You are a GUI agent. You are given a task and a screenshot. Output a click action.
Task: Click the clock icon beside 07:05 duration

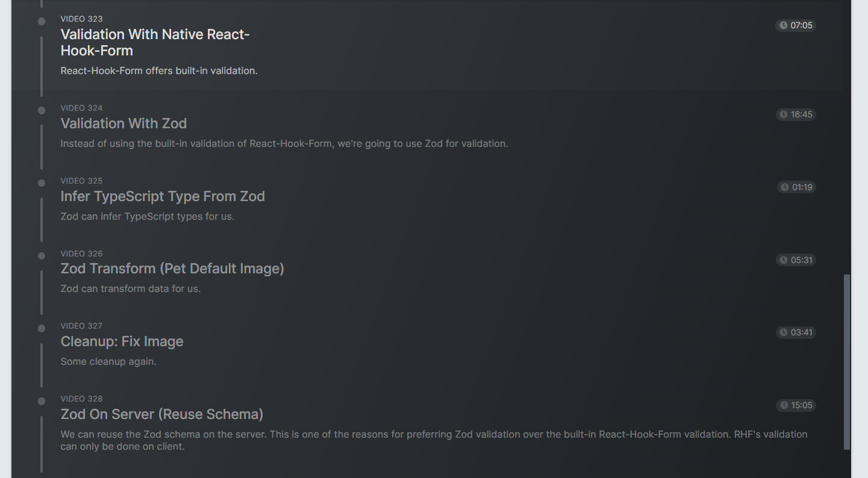(783, 25)
